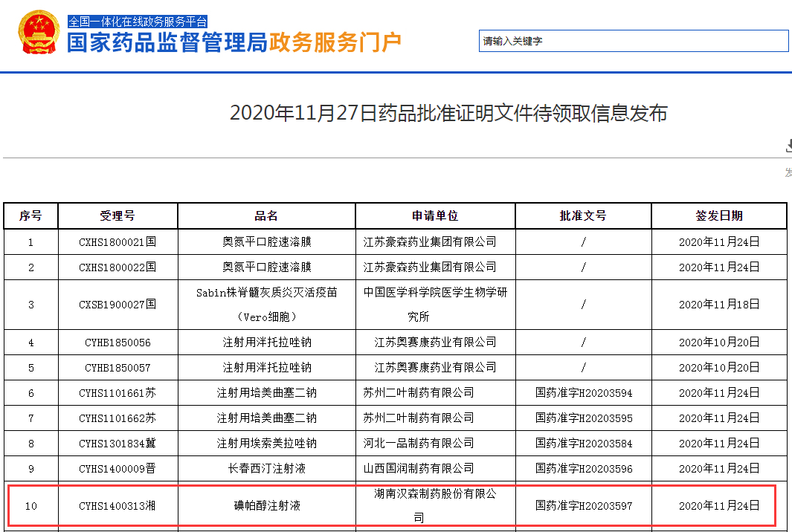This screenshot has height=532, width=792.
Task: Click serial number 3 cell
Action: (x=30, y=305)
